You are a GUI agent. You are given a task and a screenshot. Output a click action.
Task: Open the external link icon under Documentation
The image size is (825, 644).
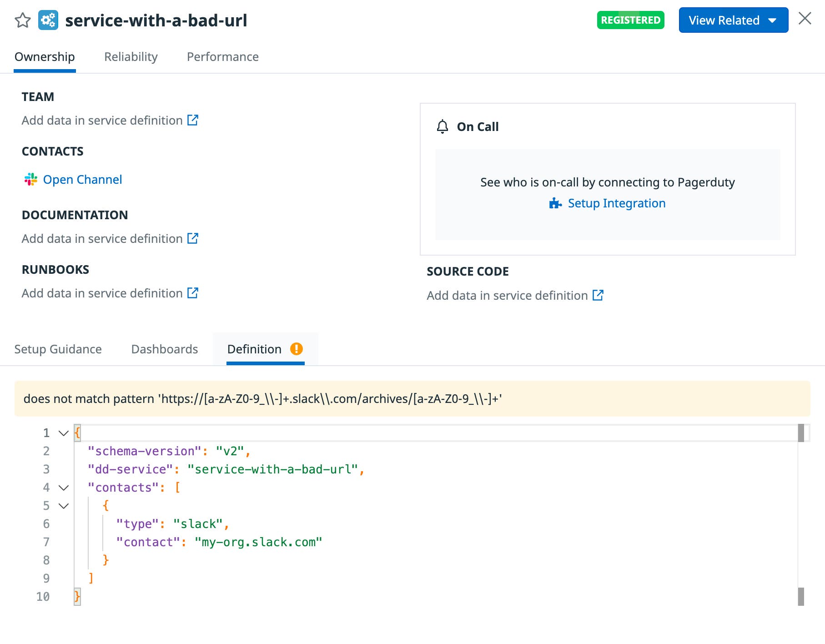[193, 238]
